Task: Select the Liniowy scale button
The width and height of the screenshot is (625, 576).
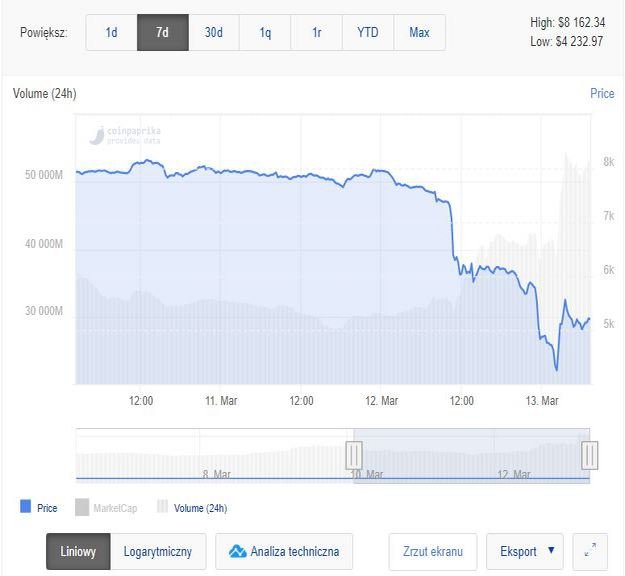Action: [79, 551]
